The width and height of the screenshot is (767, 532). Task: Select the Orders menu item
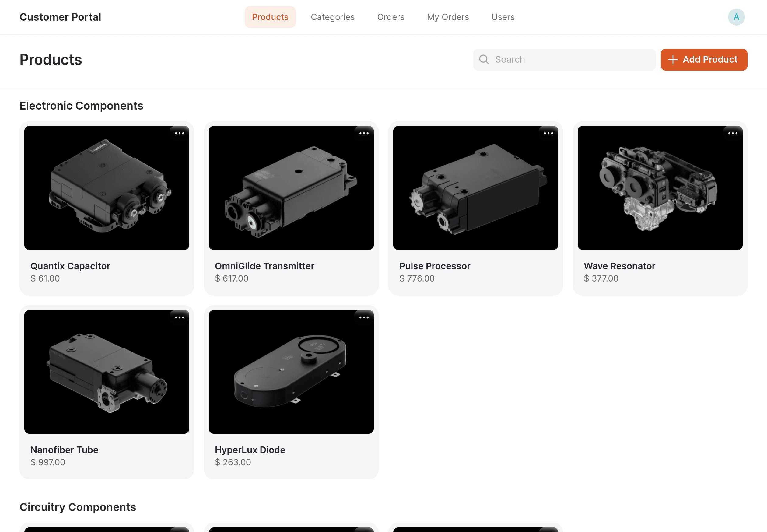[391, 17]
